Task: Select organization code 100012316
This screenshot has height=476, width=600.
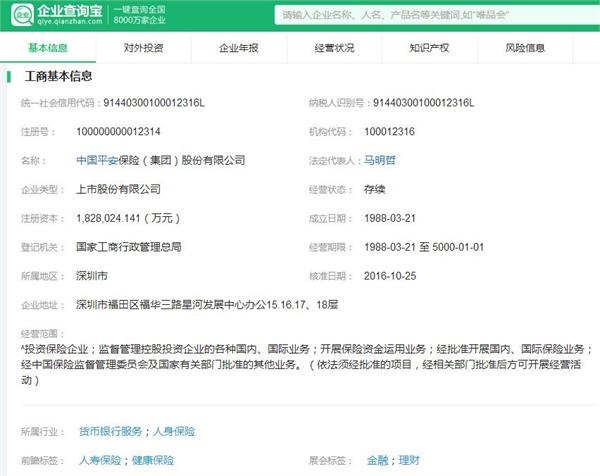Action: click(x=390, y=132)
